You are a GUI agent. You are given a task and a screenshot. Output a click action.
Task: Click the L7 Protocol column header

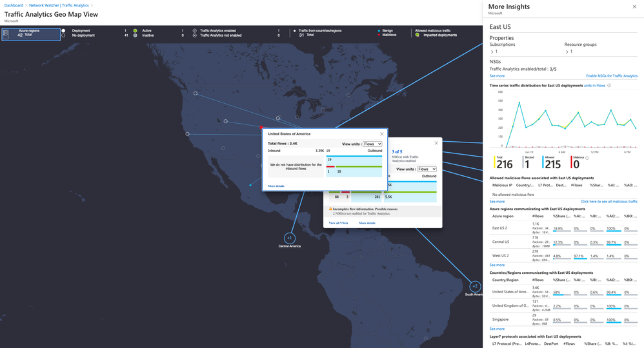(507, 344)
